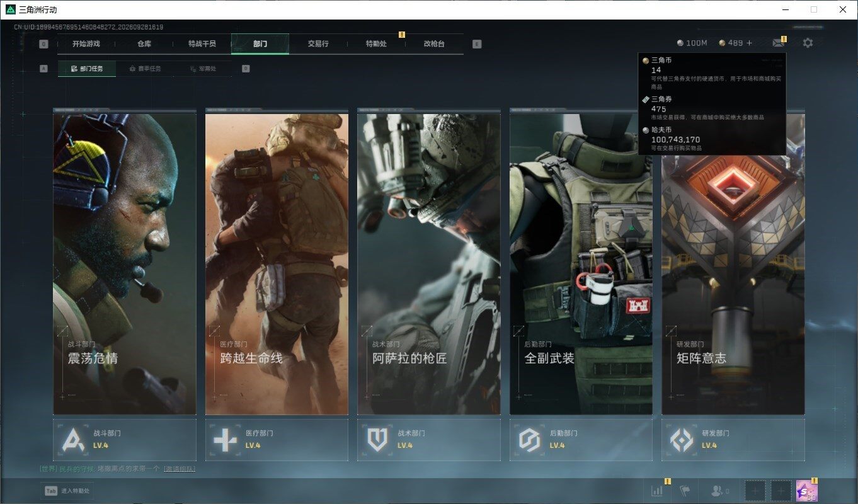Switch to the 仓库 tab
Viewport: 858px width, 504px height.
[144, 44]
